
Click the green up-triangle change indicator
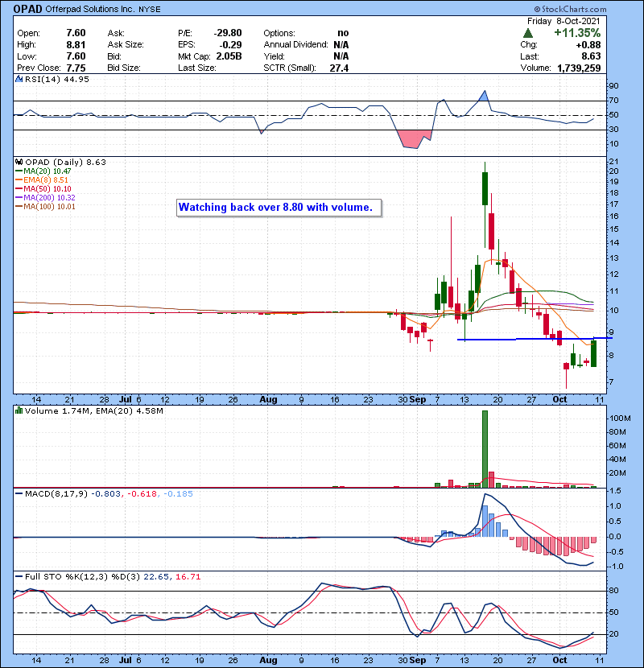527,33
